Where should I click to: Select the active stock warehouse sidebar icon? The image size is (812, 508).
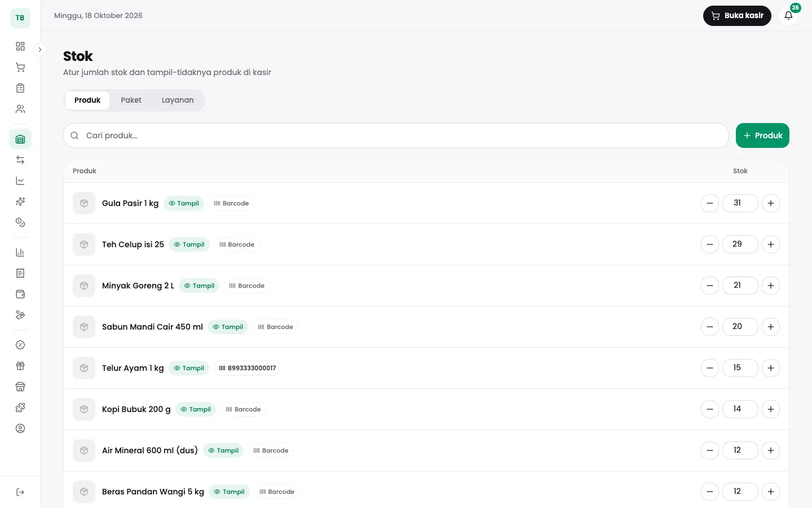pos(20,139)
